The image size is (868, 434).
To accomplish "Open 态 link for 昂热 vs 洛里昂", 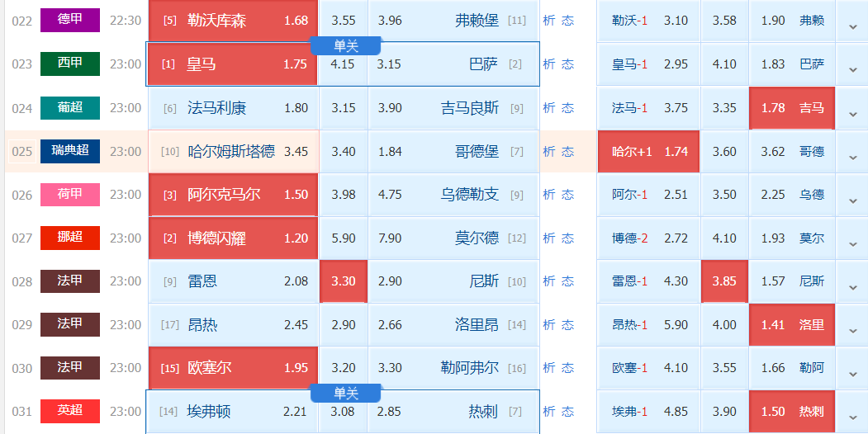I will (567, 324).
